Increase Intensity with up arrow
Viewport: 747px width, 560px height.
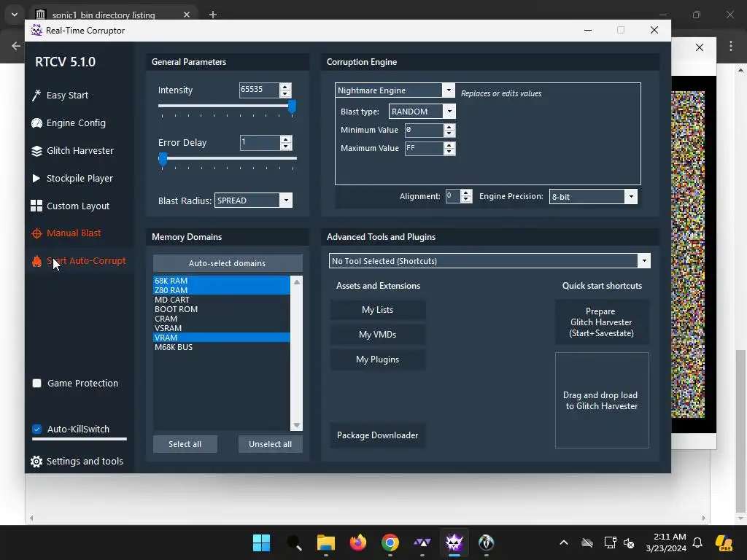[285, 87]
